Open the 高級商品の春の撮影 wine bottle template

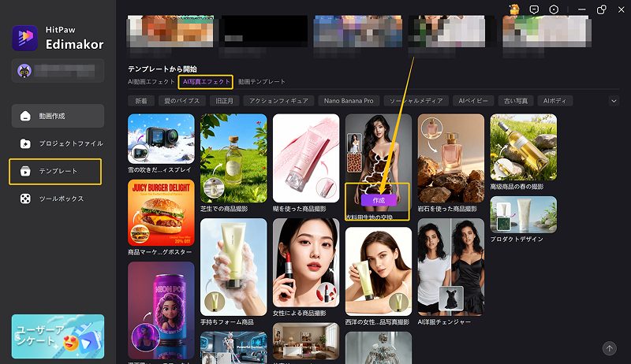(523, 147)
